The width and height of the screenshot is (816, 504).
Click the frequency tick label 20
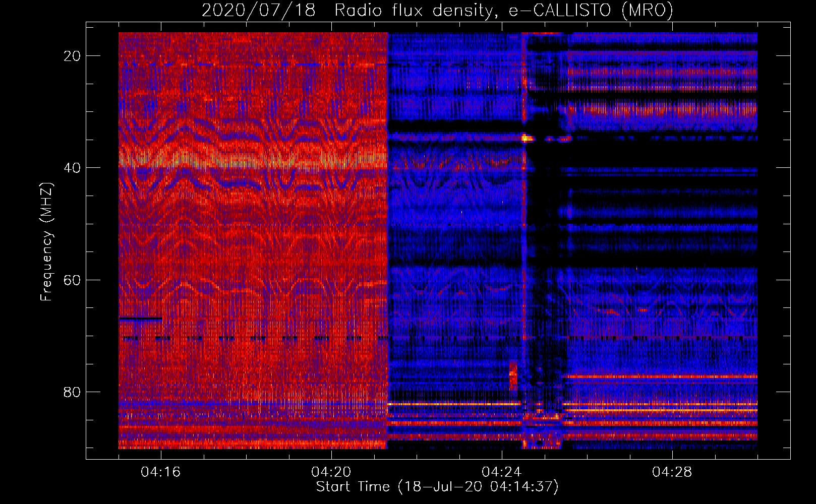[x=72, y=56]
